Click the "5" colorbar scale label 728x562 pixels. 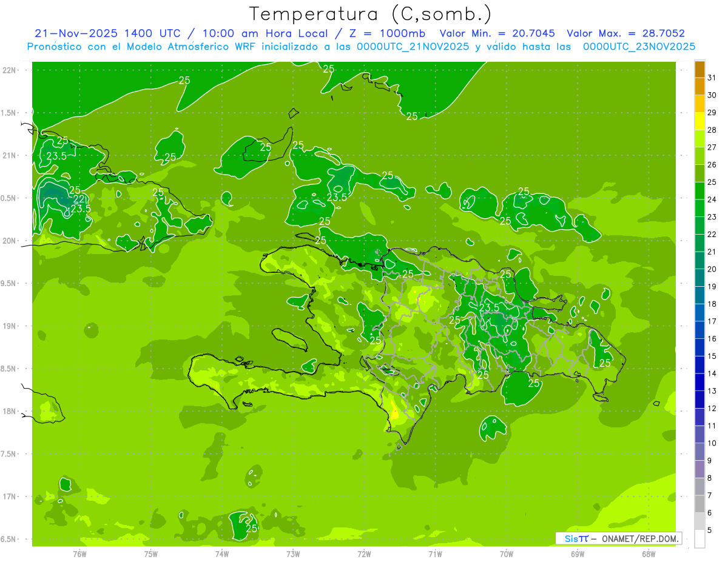pyautogui.click(x=710, y=530)
